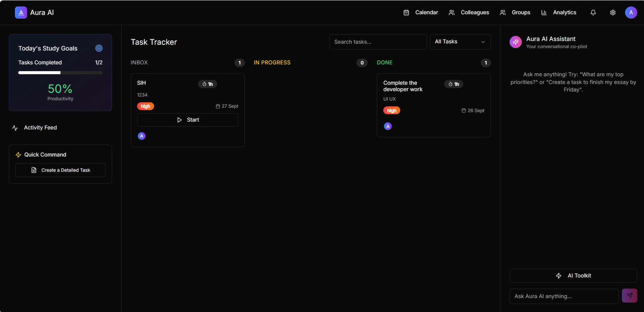644x312 pixels.
Task: Click the high priority badge on SIH task
Action: [x=145, y=106]
